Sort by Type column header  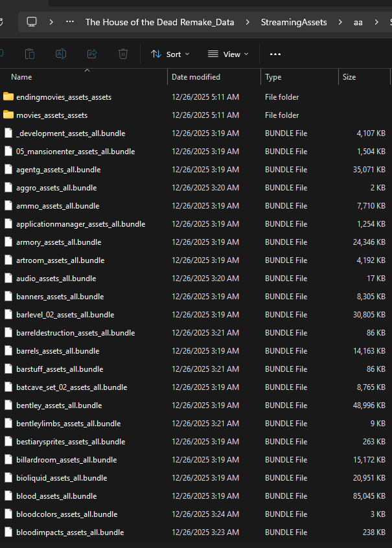pos(273,77)
